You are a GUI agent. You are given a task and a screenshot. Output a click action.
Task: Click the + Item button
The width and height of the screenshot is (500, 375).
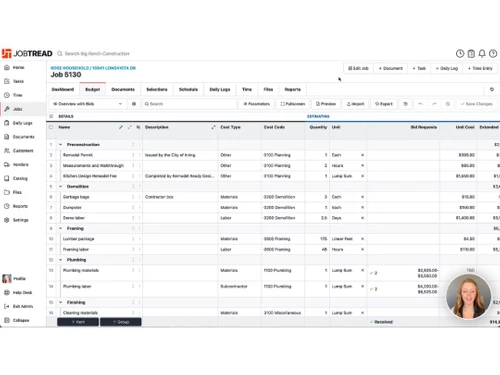(78, 322)
